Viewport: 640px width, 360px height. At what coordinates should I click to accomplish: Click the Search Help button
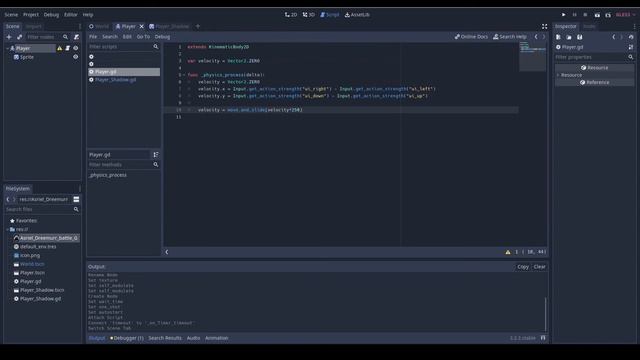click(510, 37)
